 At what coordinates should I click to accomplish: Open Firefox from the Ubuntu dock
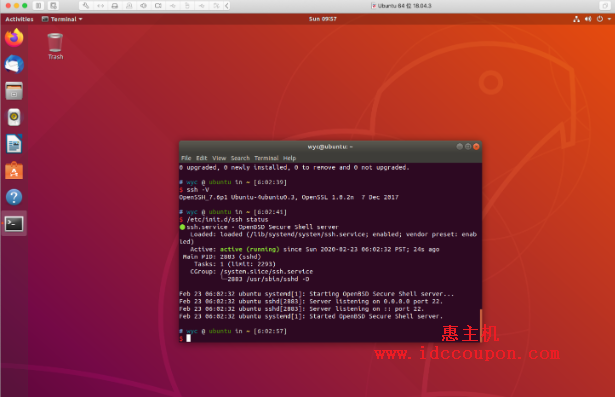click(x=14, y=38)
